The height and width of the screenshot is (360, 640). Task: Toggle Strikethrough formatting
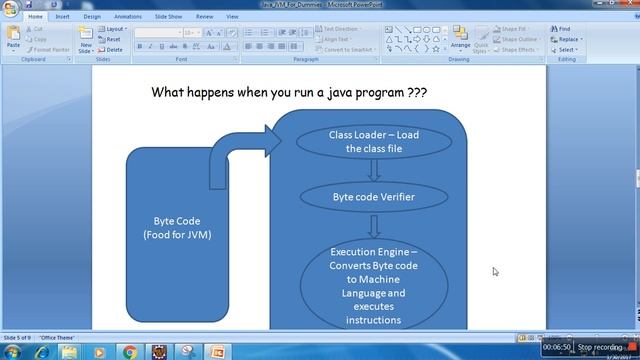[x=173, y=47]
